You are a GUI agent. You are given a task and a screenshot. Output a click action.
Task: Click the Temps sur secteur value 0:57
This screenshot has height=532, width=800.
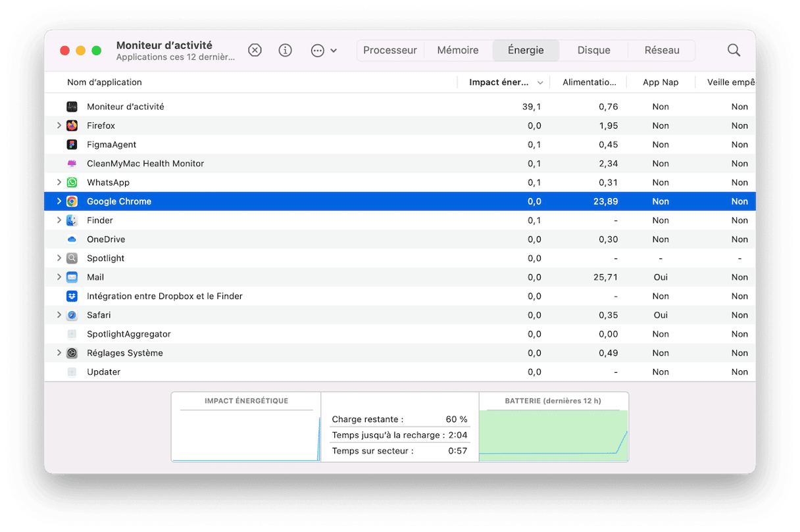click(458, 451)
